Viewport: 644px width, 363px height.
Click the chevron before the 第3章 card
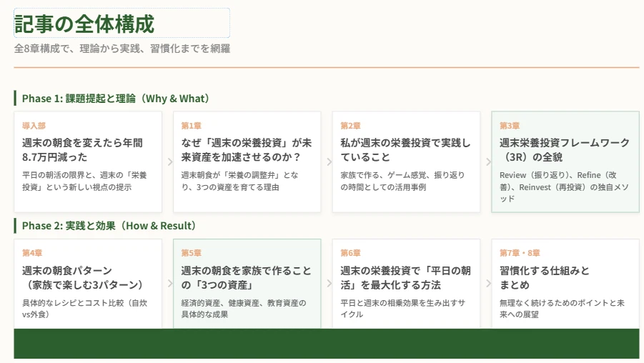pyautogui.click(x=487, y=162)
